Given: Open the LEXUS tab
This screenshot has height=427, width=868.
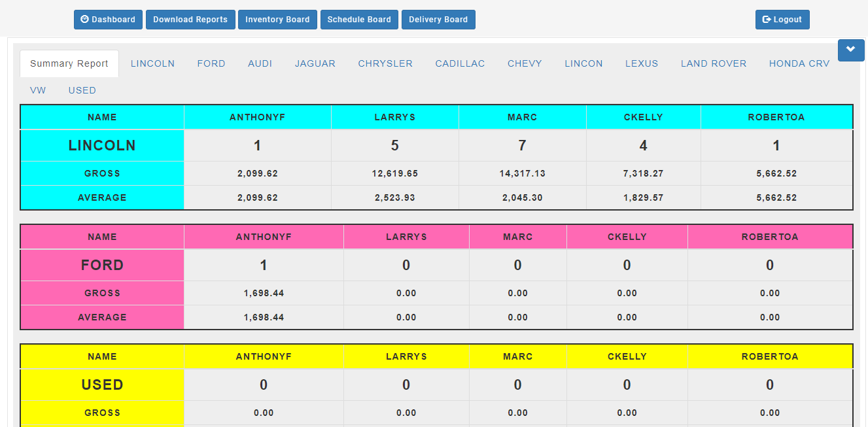Looking at the screenshot, I should click(641, 63).
